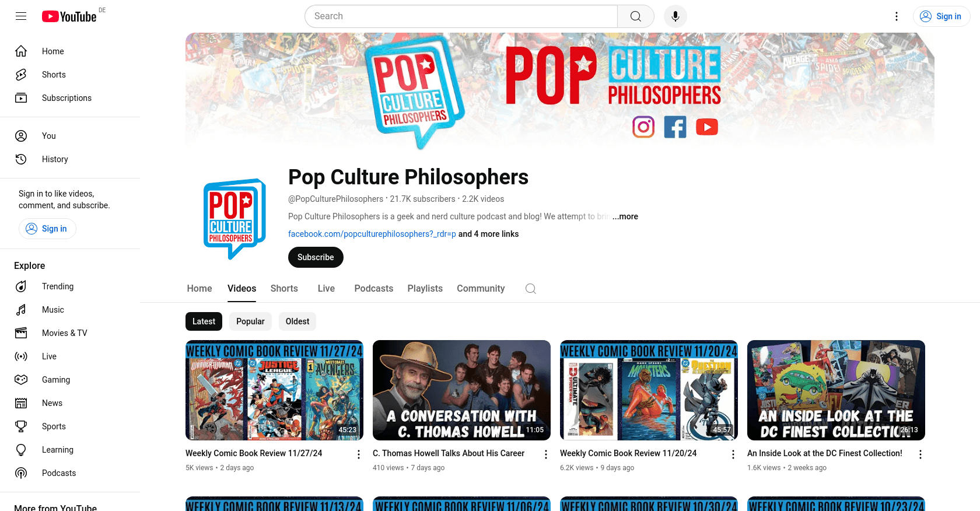Open options menu for C. Thomas Howell video
980x511 pixels.
tap(546, 454)
